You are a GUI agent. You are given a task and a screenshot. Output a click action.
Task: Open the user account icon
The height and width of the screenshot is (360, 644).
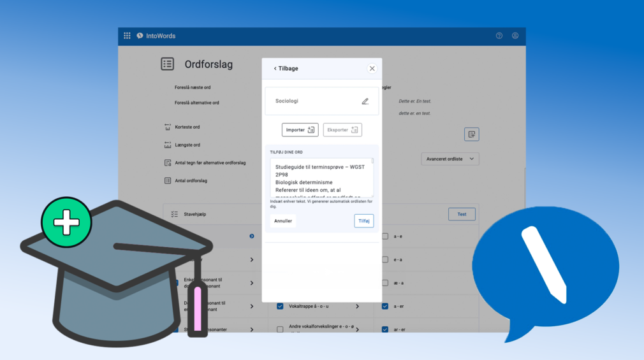(x=515, y=36)
